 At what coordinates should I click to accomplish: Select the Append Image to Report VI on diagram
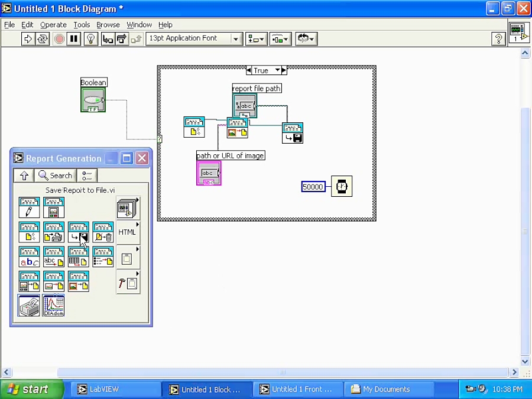point(237,128)
